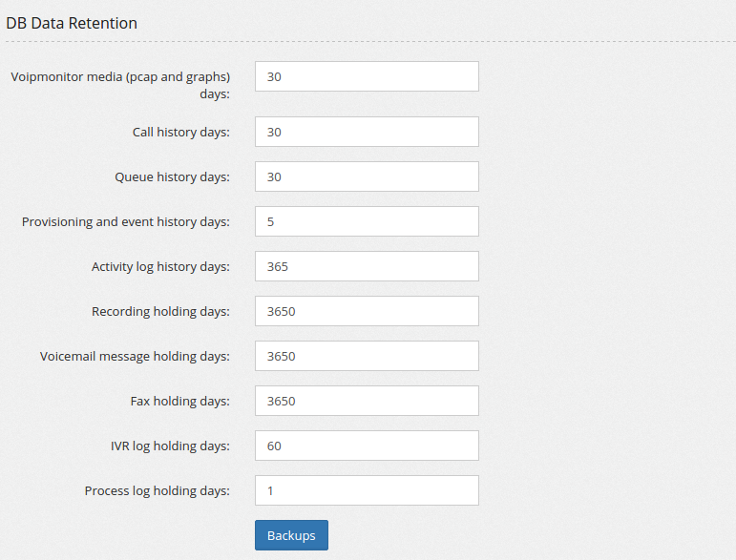The width and height of the screenshot is (736, 560).
Task: Click the 'Queue history days:' label text
Action: point(172,177)
